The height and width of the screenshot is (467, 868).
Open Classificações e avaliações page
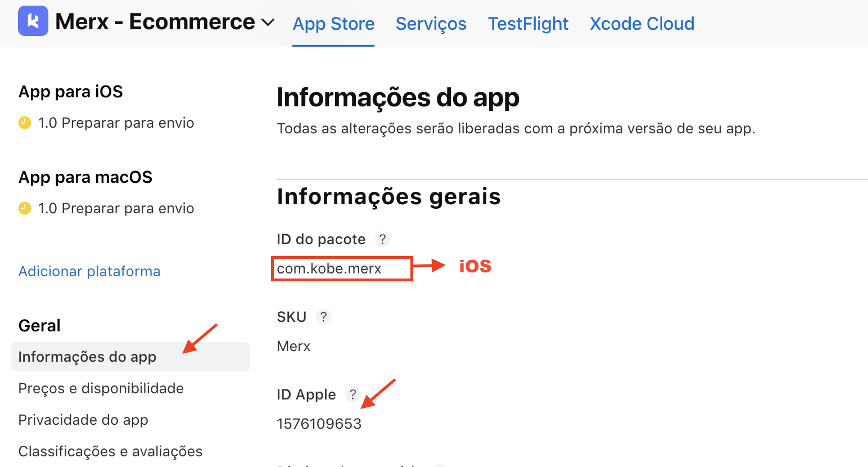110,451
